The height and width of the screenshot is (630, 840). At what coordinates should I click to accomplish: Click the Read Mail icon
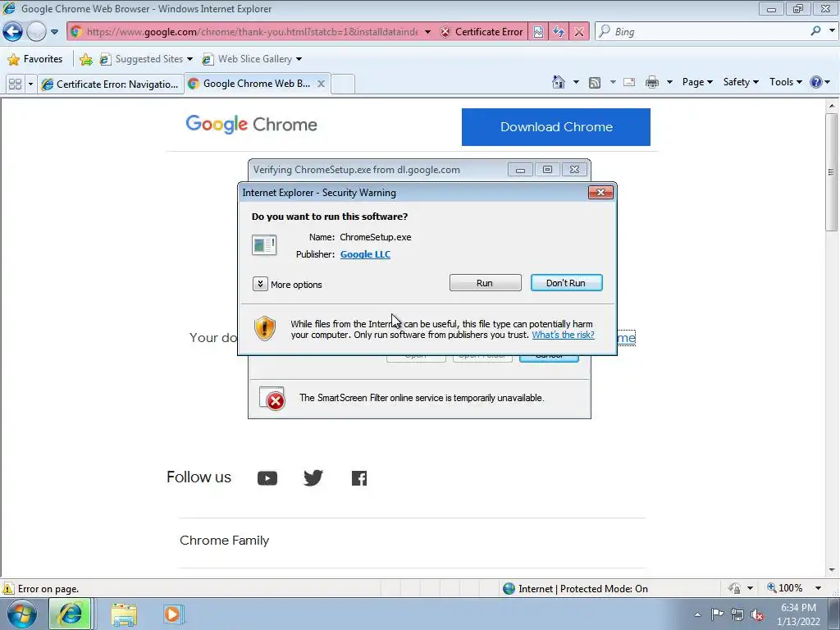pyautogui.click(x=629, y=82)
